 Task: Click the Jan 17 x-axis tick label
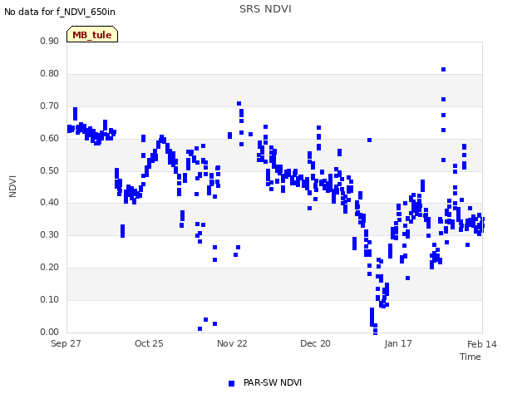[x=398, y=343]
